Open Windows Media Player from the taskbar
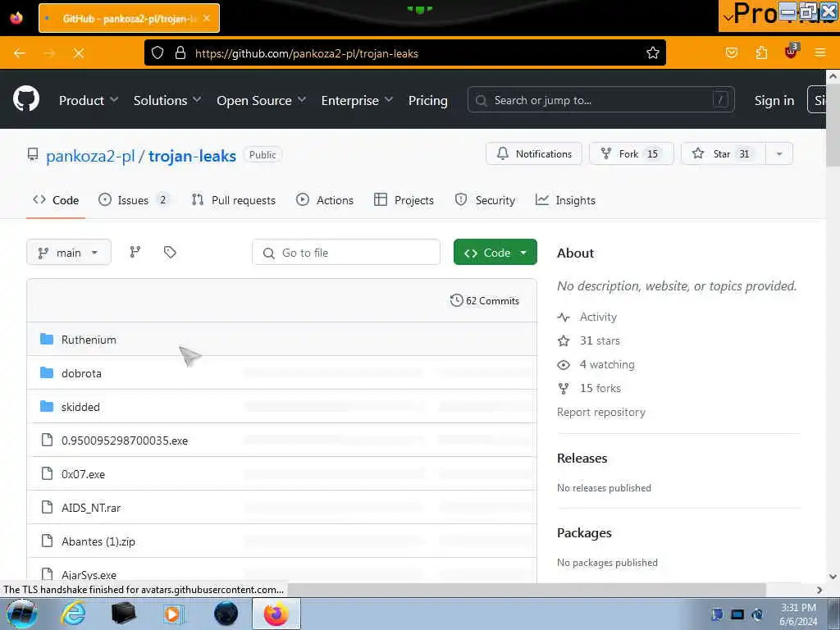840x630 pixels. (174, 614)
